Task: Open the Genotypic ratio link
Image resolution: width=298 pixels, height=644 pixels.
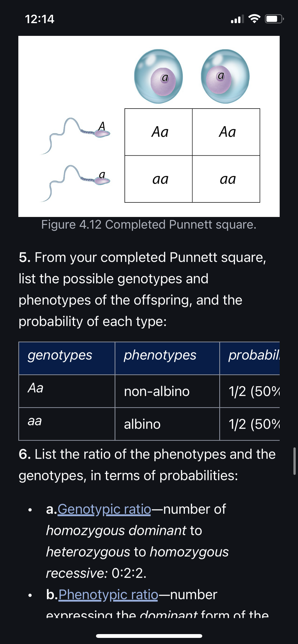Action: point(104,509)
